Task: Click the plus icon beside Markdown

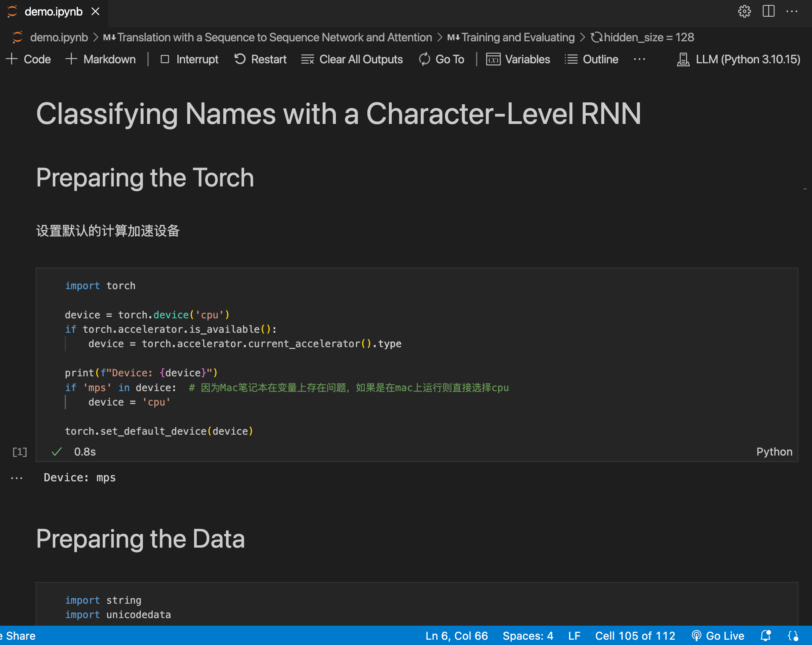Action: pyautogui.click(x=71, y=59)
